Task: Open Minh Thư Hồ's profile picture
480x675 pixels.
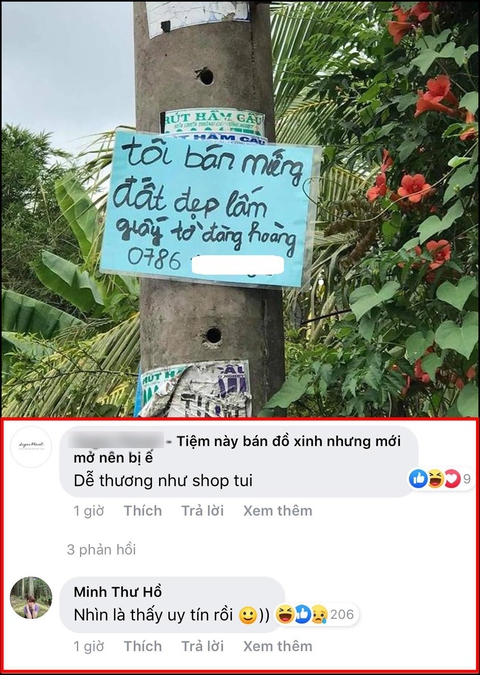Action: pyautogui.click(x=31, y=598)
